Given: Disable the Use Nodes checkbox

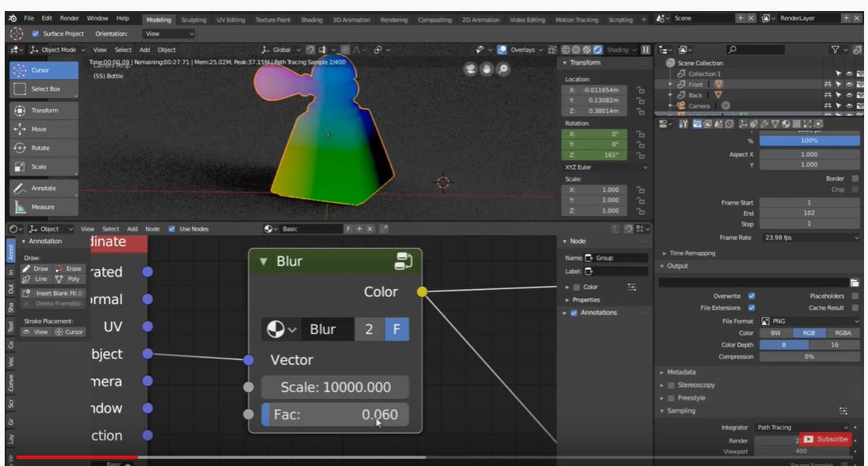Looking at the screenshot, I should click(171, 228).
